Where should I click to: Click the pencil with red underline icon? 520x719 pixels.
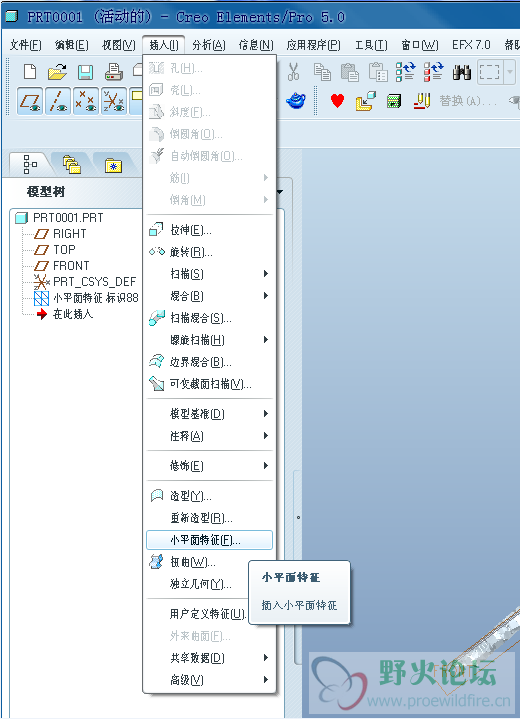click(x=421, y=100)
